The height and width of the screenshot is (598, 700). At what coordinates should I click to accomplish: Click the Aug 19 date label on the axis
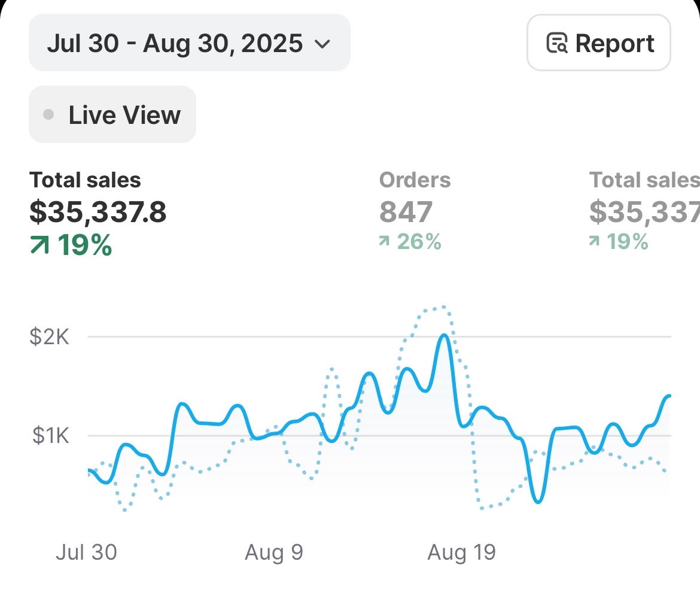(461, 552)
